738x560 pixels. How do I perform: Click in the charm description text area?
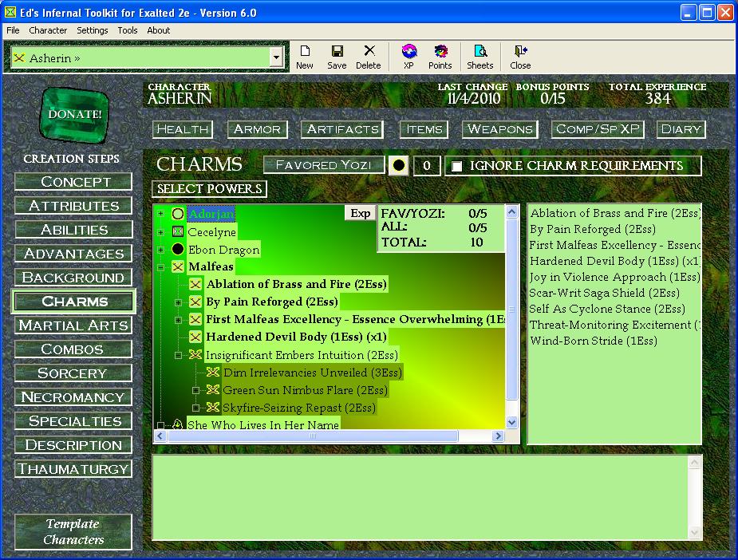point(420,497)
